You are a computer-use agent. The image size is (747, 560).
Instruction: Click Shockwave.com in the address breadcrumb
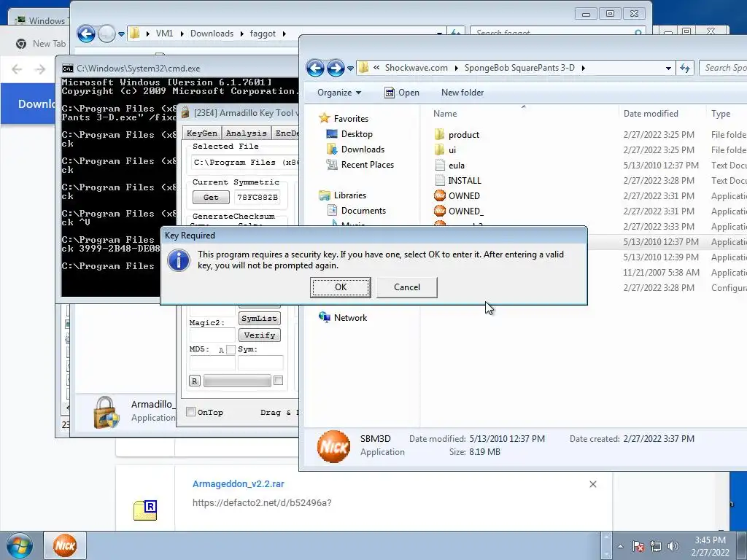tap(416, 68)
